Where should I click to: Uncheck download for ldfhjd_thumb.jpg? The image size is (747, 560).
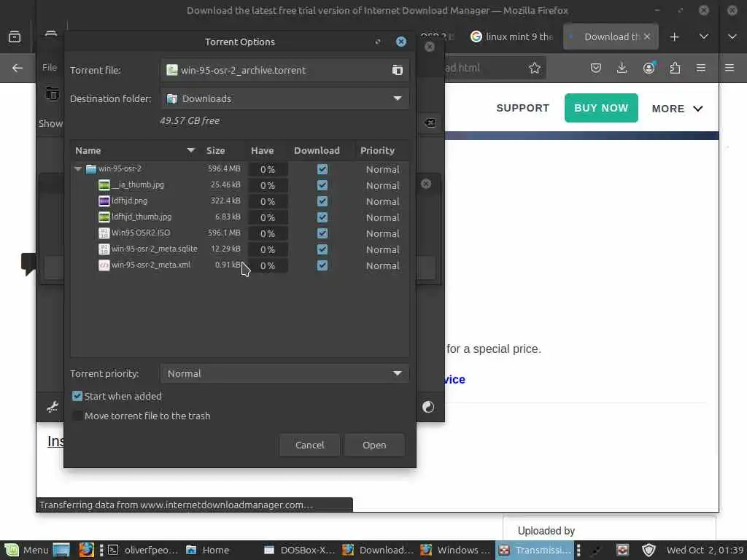[x=322, y=217]
